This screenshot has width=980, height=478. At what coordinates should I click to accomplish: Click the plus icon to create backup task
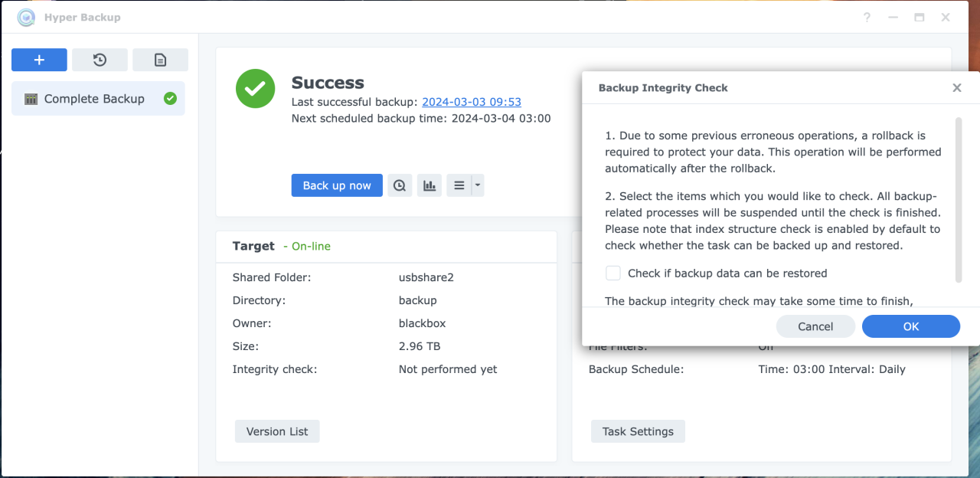[x=39, y=60]
